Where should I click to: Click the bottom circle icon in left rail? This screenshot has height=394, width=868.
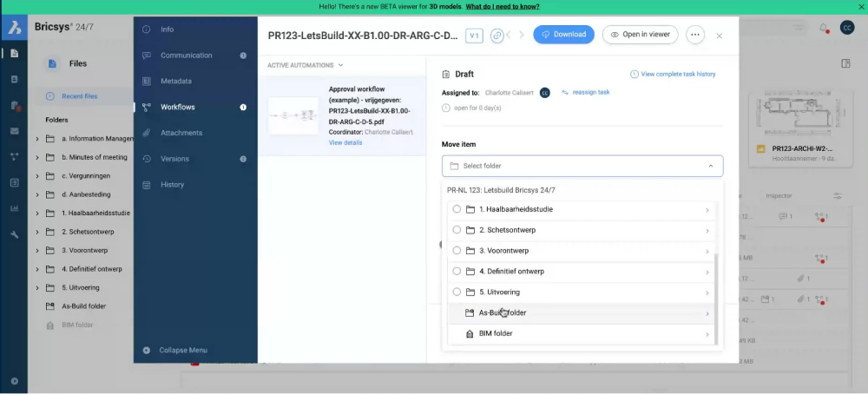[15, 381]
